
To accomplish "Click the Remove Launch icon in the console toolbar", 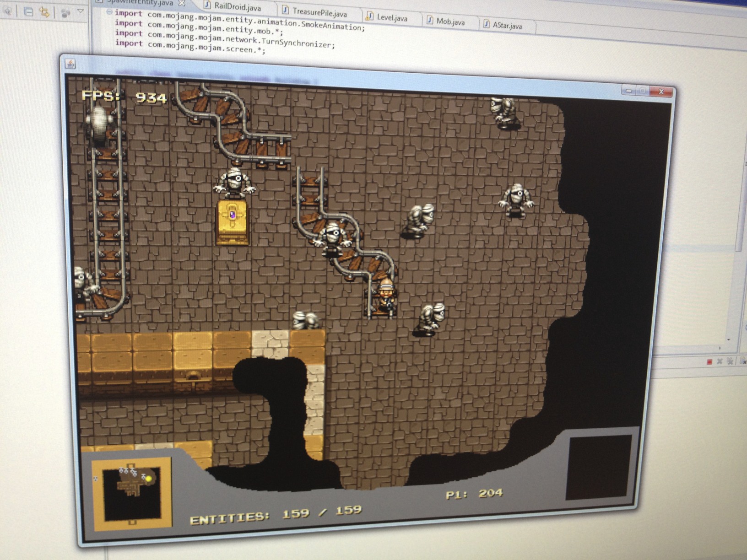I will coord(720,361).
